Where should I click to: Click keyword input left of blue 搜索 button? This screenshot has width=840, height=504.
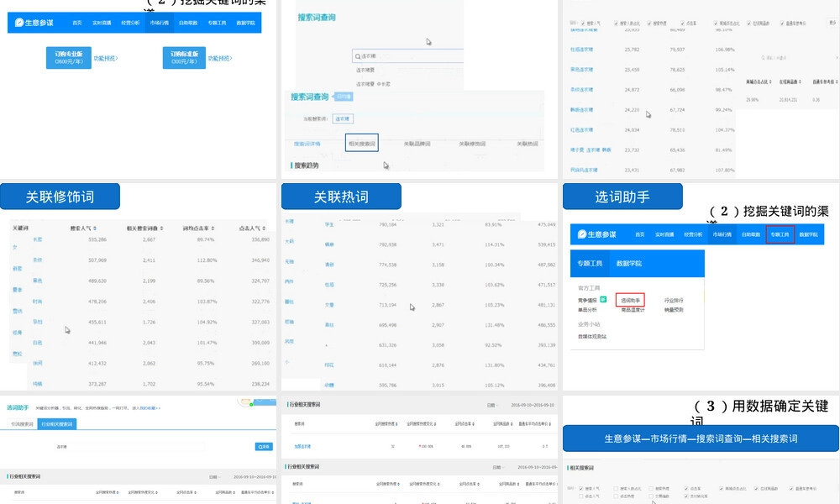point(130,446)
